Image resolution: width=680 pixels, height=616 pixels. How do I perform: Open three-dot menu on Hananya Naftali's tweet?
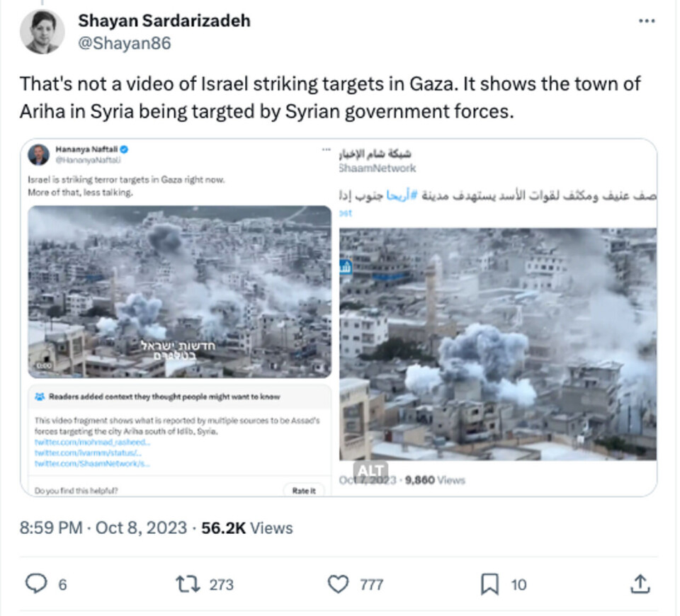[x=326, y=149]
